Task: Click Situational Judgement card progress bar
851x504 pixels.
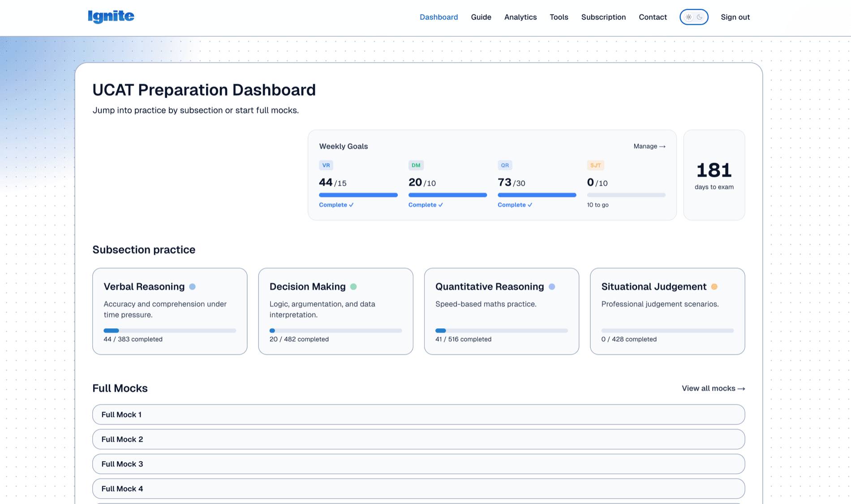Action: 667,331
